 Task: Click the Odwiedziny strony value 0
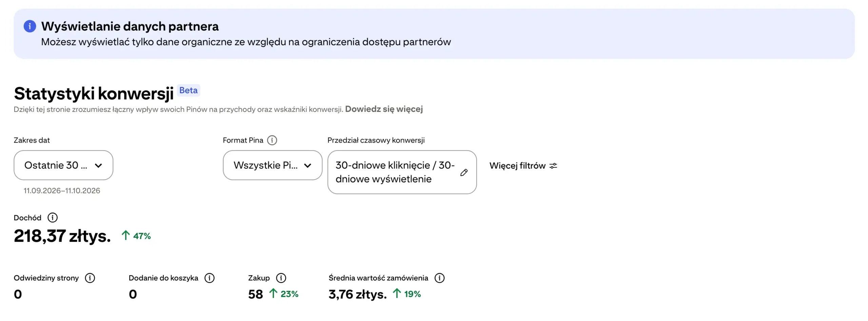click(x=18, y=294)
